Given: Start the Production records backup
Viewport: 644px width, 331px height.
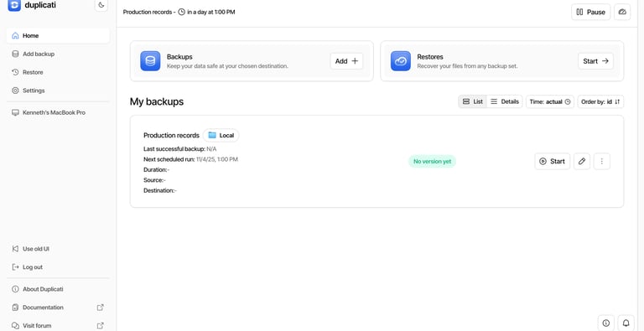Looking at the screenshot, I should [x=552, y=162].
